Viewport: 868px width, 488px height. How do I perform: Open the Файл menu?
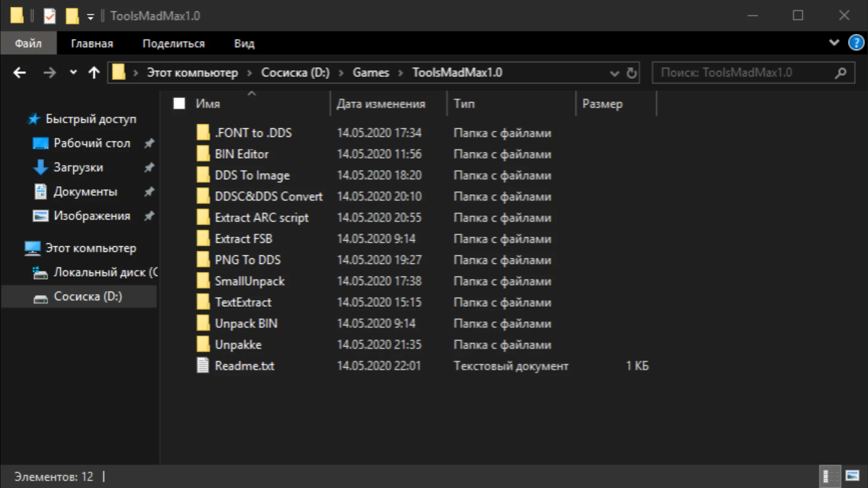pos(28,43)
